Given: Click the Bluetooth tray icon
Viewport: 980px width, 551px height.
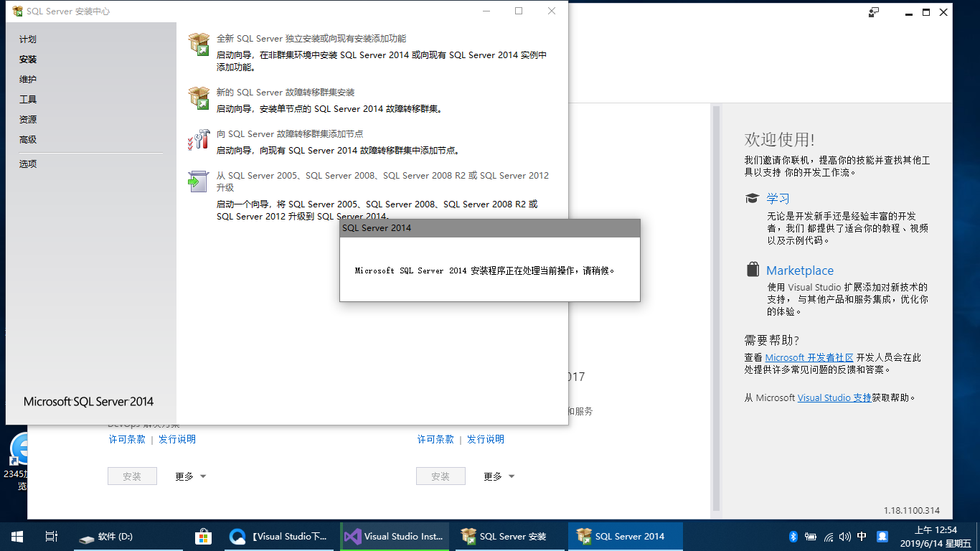Looking at the screenshot, I should 793,537.
